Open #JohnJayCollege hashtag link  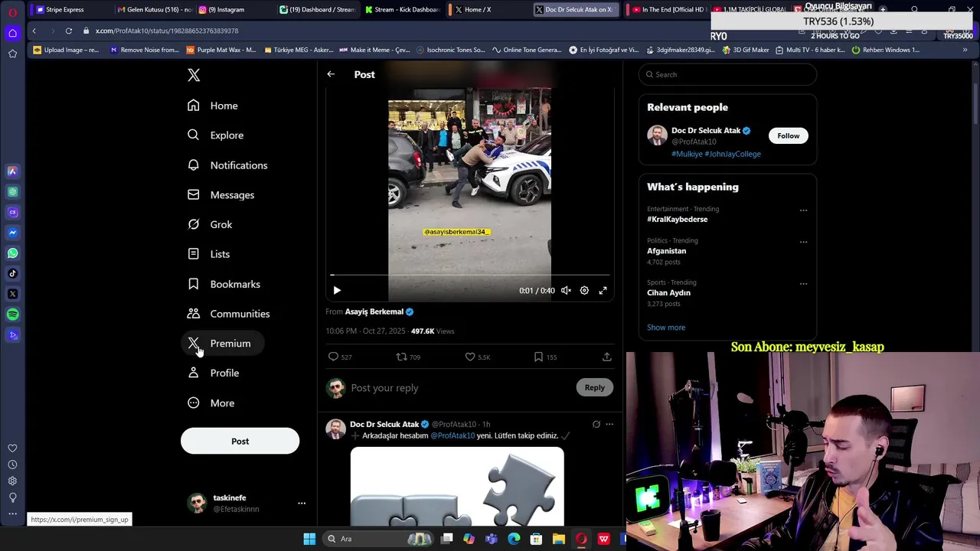click(x=733, y=154)
